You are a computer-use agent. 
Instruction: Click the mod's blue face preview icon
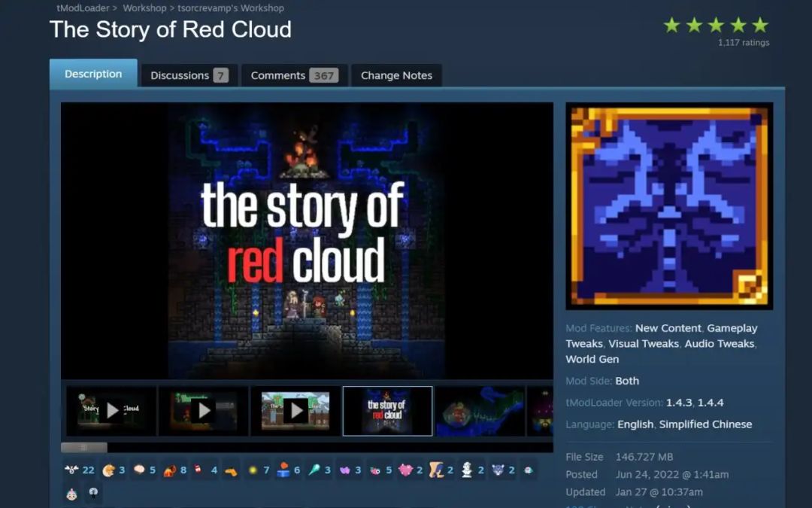click(x=669, y=205)
